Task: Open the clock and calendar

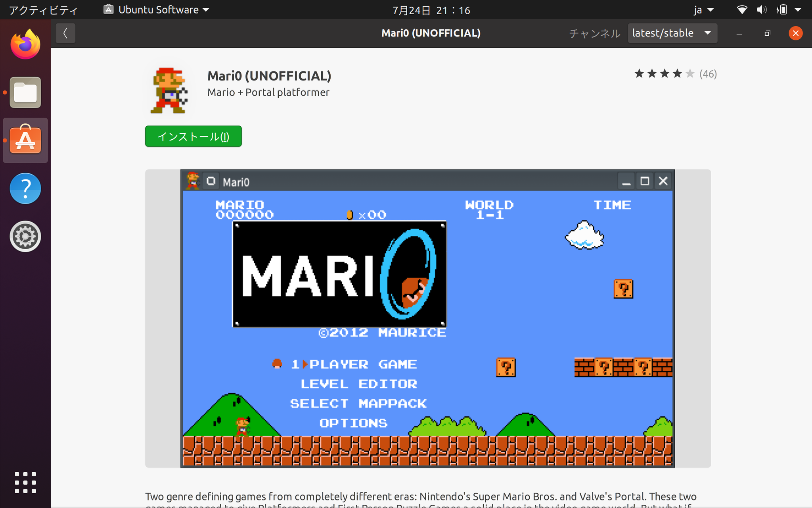Action: click(431, 10)
